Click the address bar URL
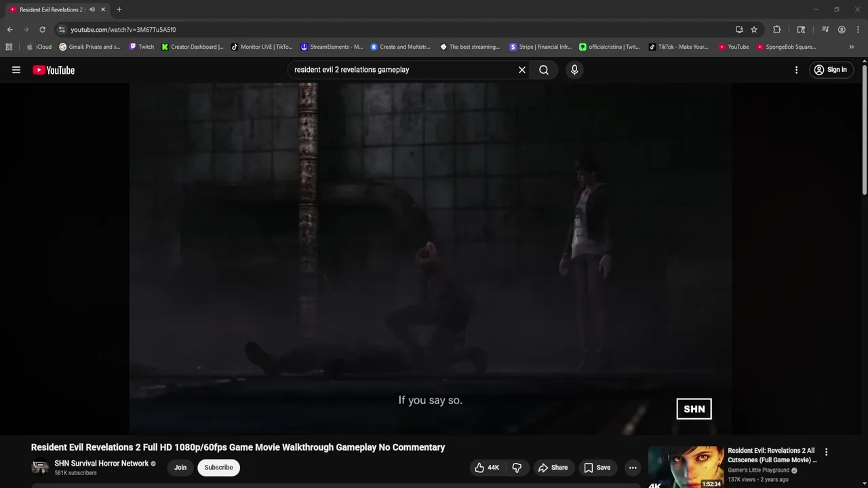The height and width of the screenshot is (488, 868). coord(123,30)
